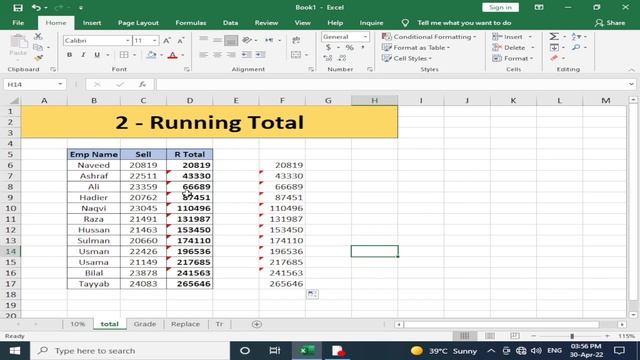Open the Calibri font name dropdown

click(x=127, y=40)
